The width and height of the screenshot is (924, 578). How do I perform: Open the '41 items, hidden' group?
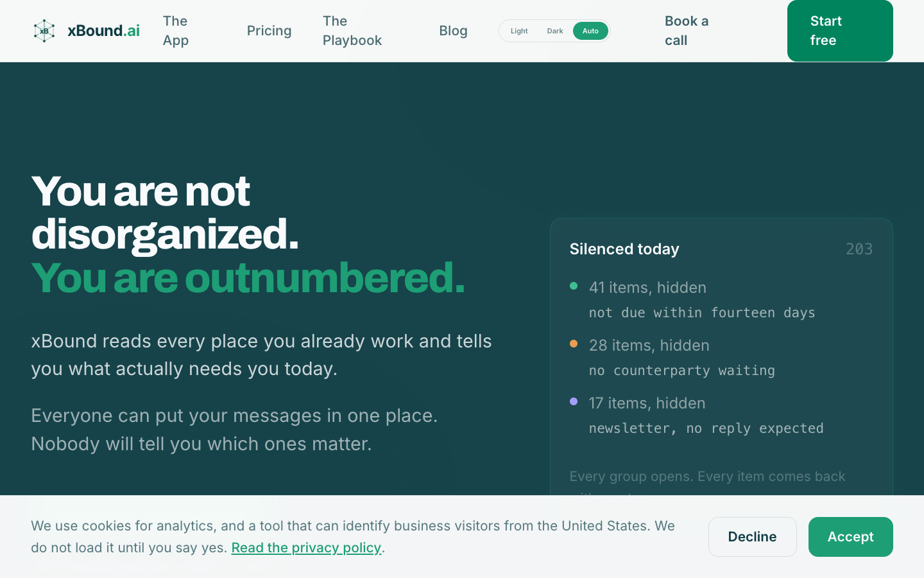point(647,288)
